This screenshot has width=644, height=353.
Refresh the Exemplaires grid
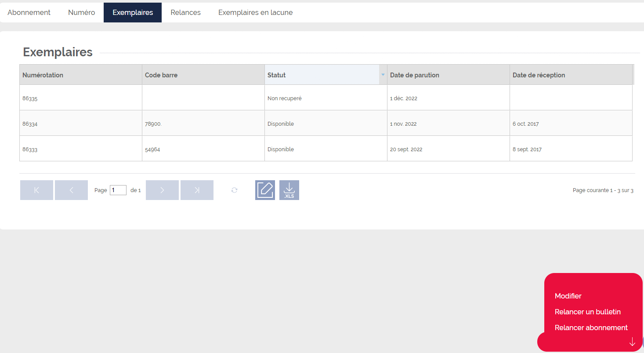coord(235,190)
